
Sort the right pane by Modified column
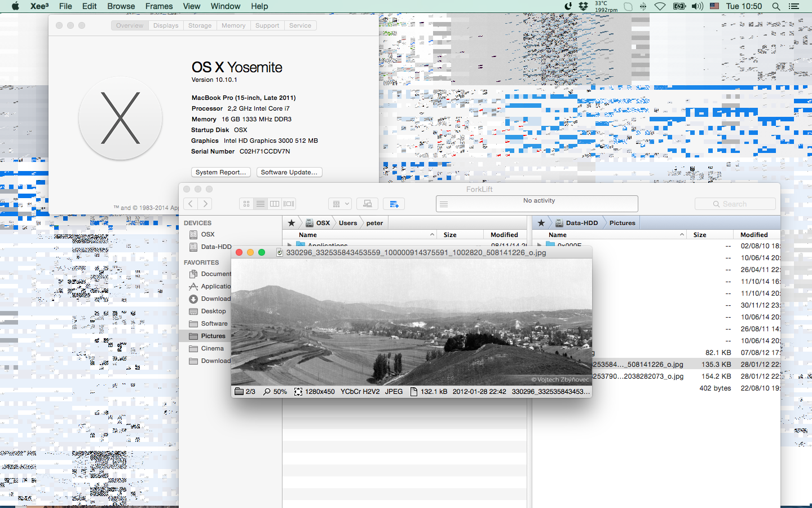(x=757, y=235)
